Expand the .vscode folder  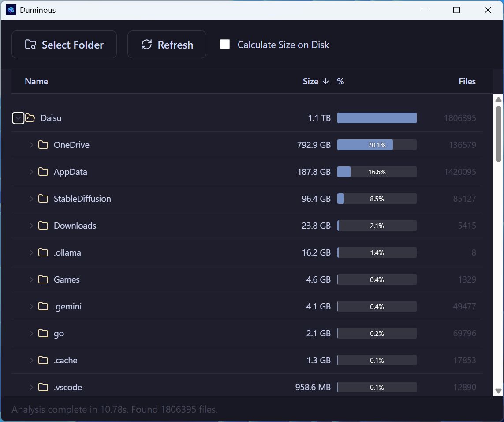[x=31, y=387]
